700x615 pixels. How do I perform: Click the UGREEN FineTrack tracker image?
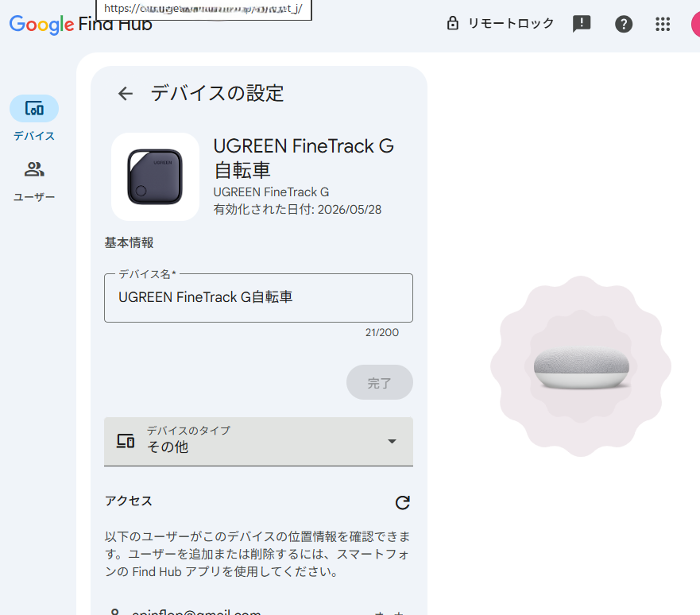156,176
